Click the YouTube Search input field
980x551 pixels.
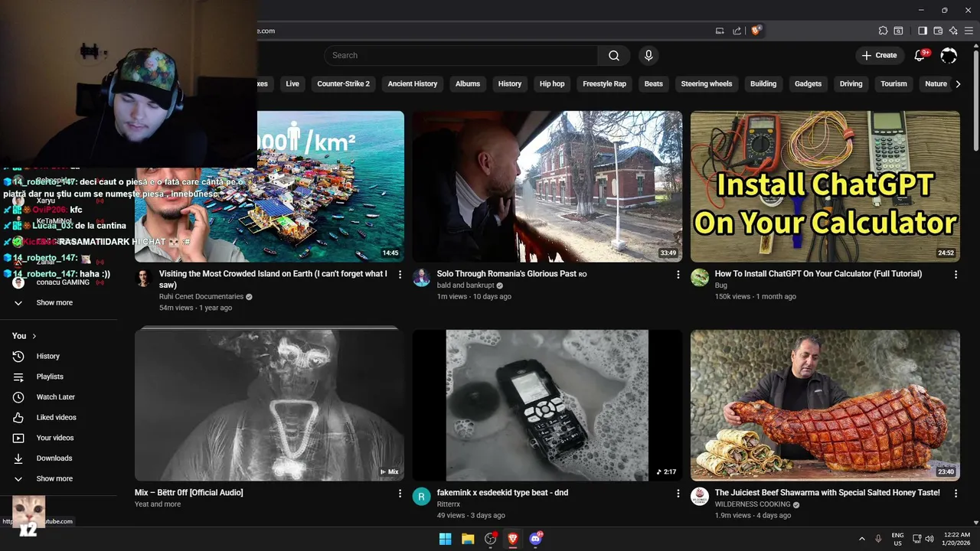[461, 55]
